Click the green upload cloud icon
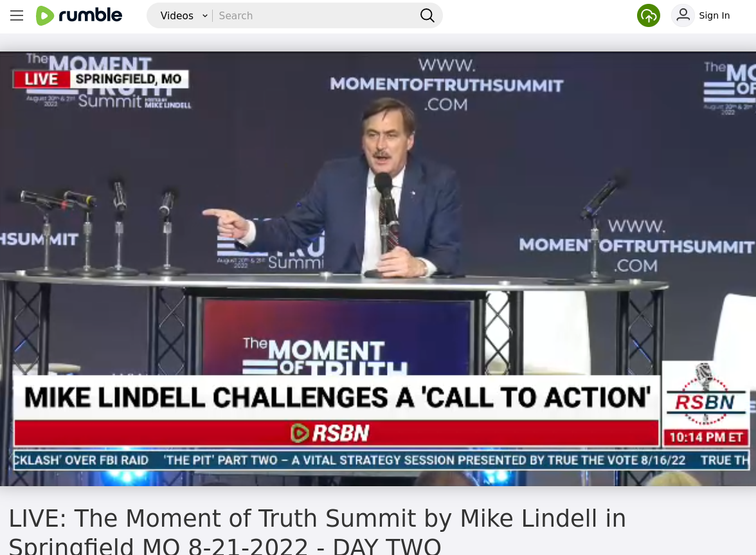This screenshot has width=756, height=555. [649, 15]
